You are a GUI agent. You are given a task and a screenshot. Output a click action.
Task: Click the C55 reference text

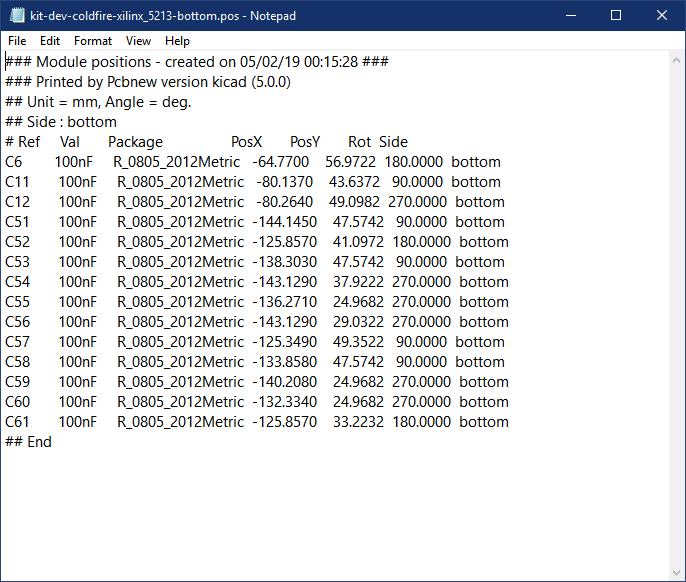[x=18, y=302]
